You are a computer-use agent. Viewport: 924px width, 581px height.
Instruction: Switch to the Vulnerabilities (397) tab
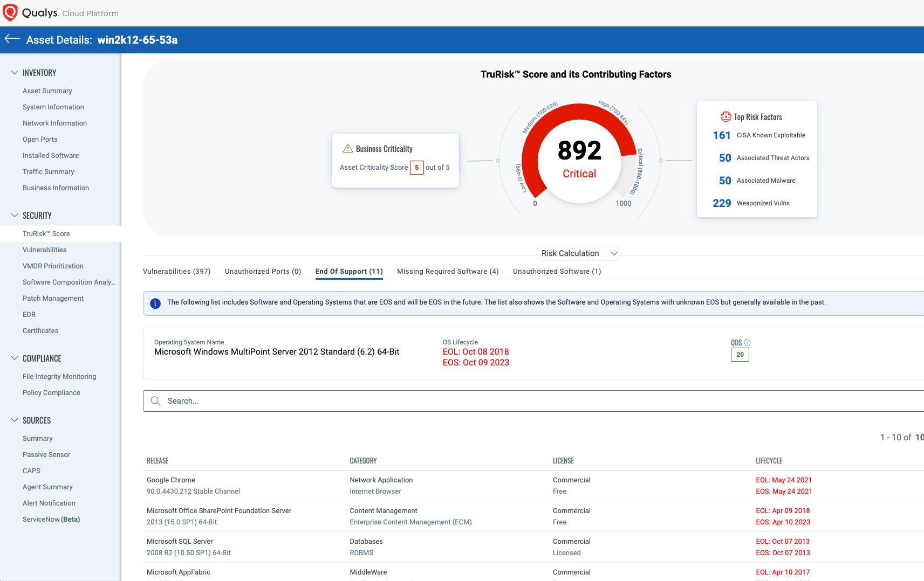[x=176, y=272]
